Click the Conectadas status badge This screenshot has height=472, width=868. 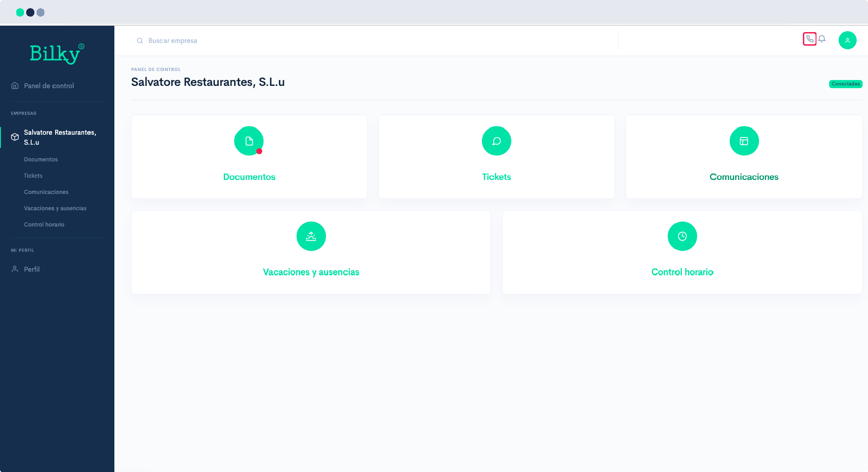pyautogui.click(x=845, y=84)
